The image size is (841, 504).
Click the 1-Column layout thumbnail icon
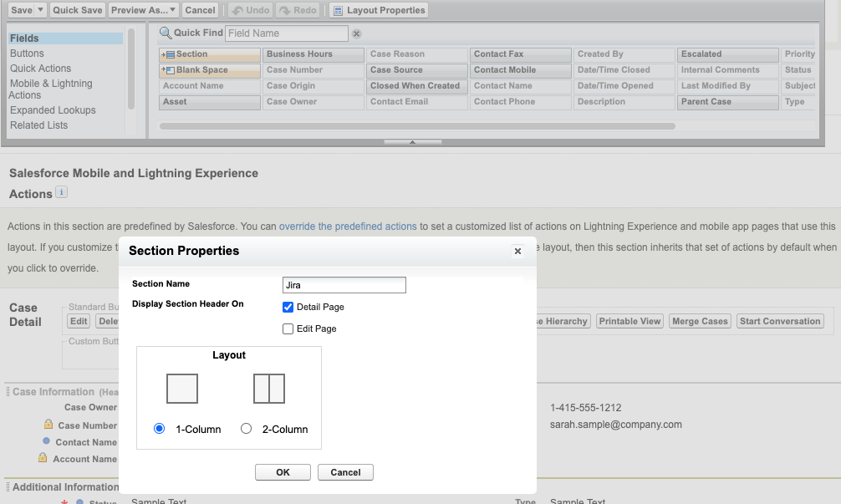182,389
